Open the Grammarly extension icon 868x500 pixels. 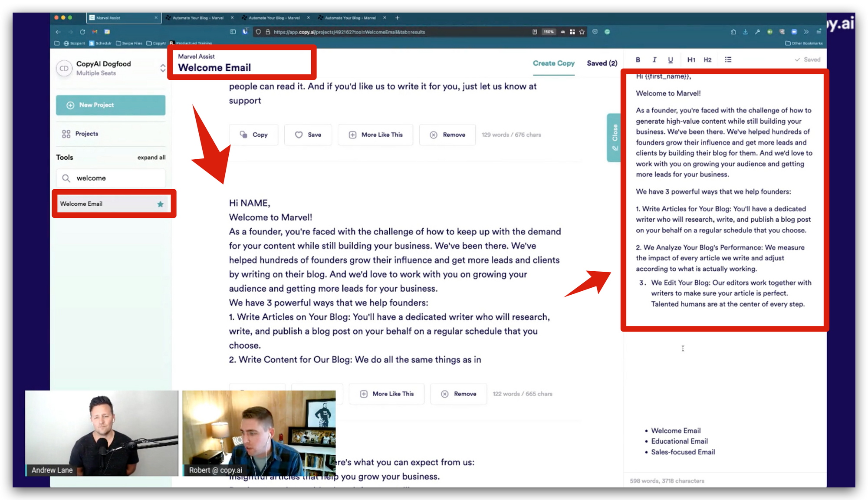607,32
